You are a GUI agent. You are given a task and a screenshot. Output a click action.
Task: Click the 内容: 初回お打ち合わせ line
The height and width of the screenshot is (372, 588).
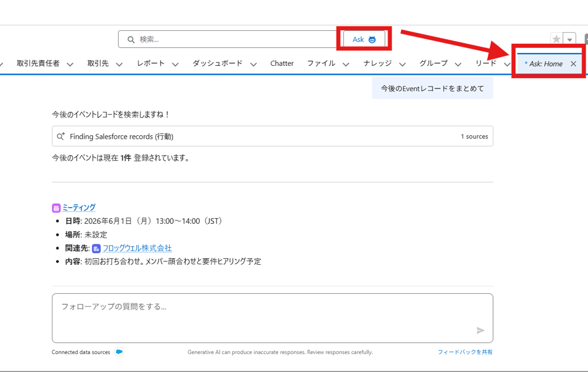click(163, 261)
